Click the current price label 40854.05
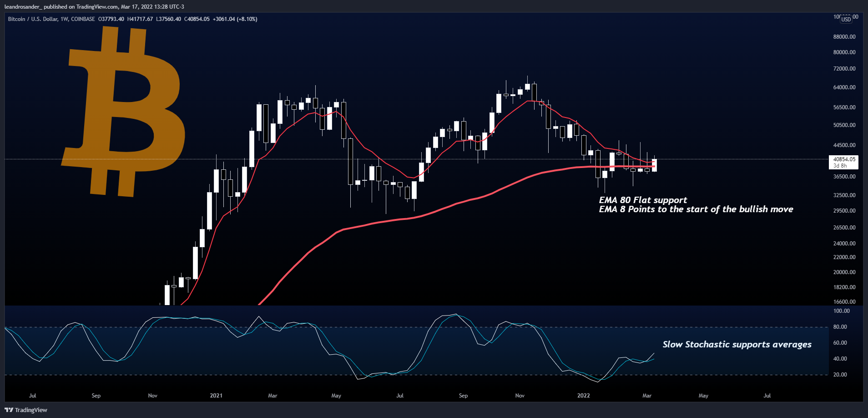 pos(844,159)
